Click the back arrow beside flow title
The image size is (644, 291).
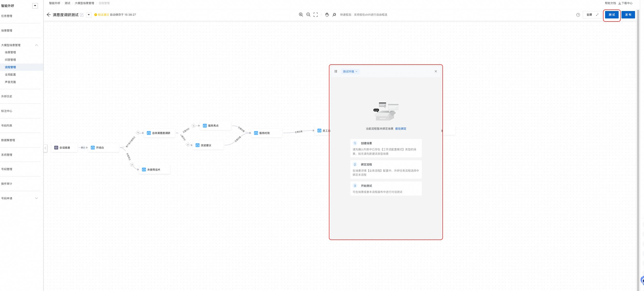[x=49, y=15]
